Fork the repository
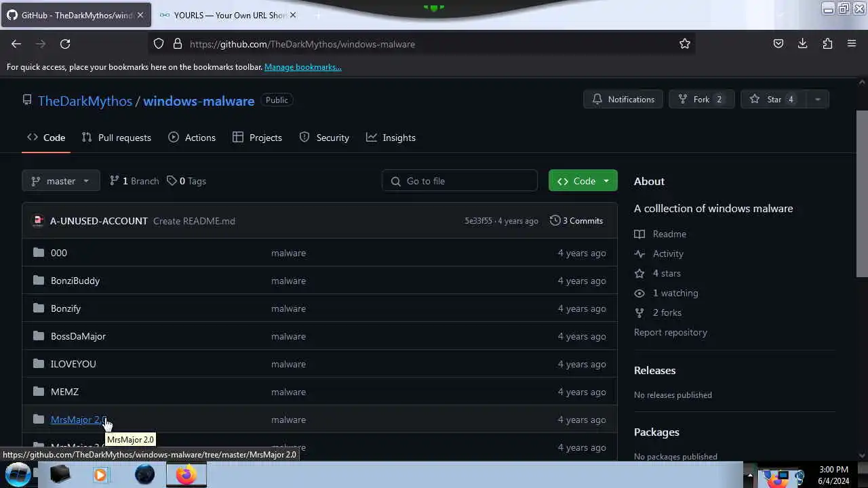Image resolution: width=868 pixels, height=488 pixels. tap(701, 100)
